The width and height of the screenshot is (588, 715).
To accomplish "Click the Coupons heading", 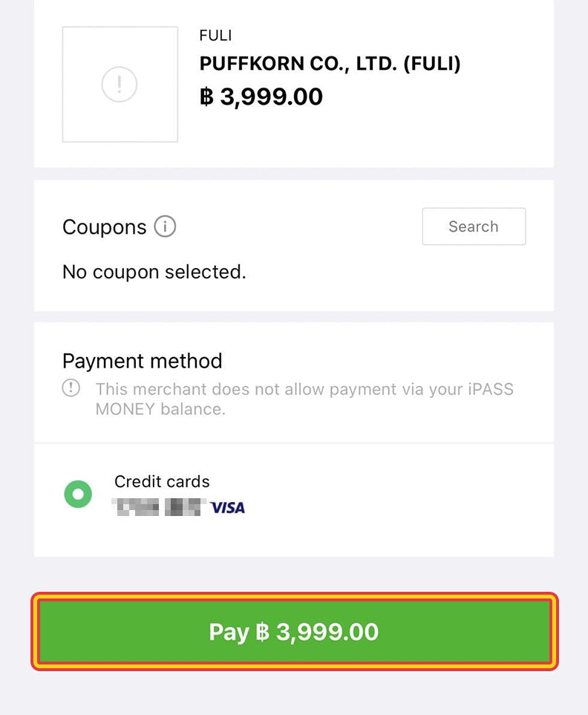I will [104, 227].
